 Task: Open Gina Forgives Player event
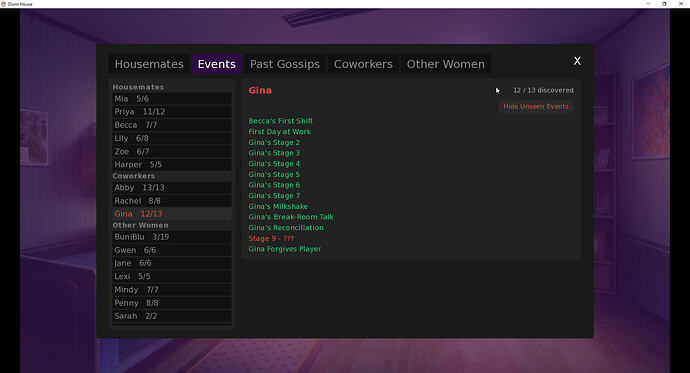(x=285, y=249)
